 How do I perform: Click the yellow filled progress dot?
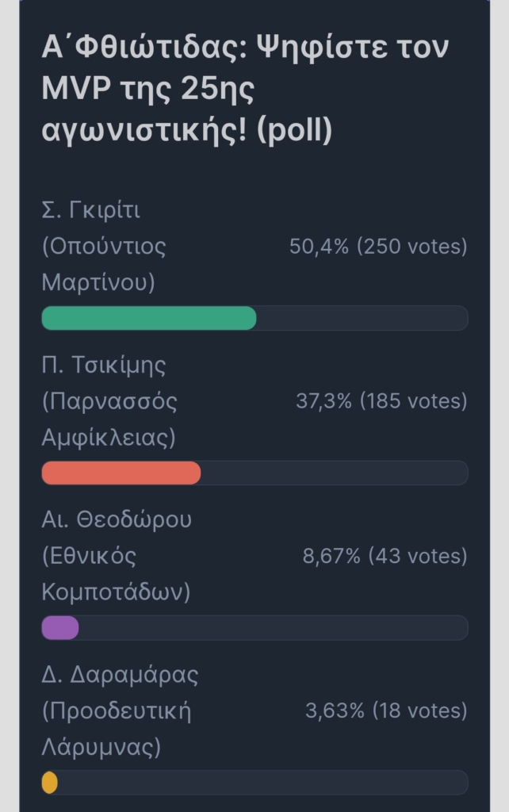pyautogui.click(x=50, y=783)
